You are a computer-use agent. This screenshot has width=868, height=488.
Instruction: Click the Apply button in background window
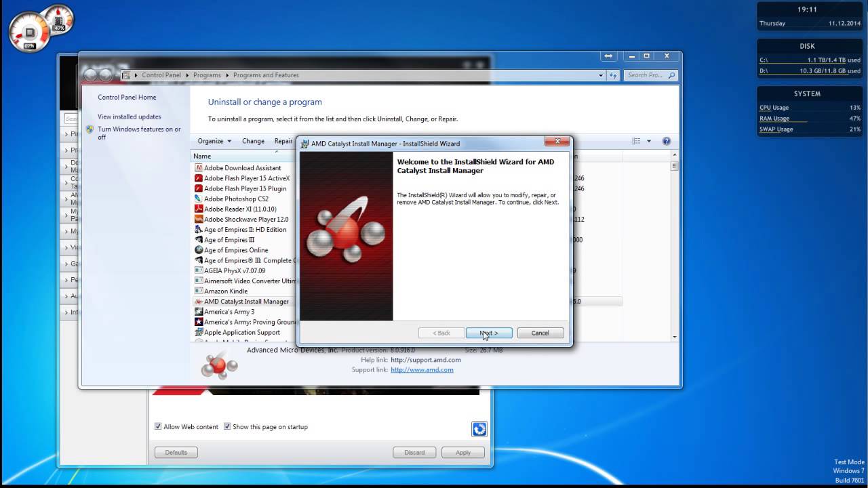463,452
